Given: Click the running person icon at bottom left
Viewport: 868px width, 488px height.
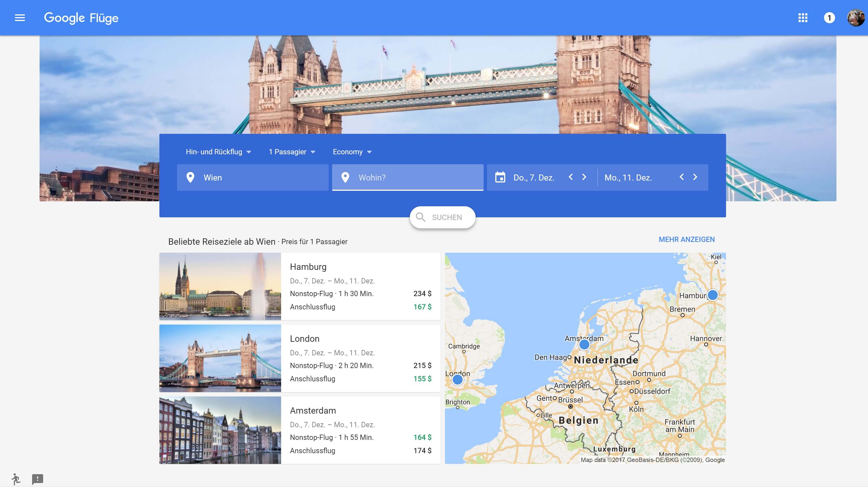Looking at the screenshot, I should pyautogui.click(x=15, y=479).
